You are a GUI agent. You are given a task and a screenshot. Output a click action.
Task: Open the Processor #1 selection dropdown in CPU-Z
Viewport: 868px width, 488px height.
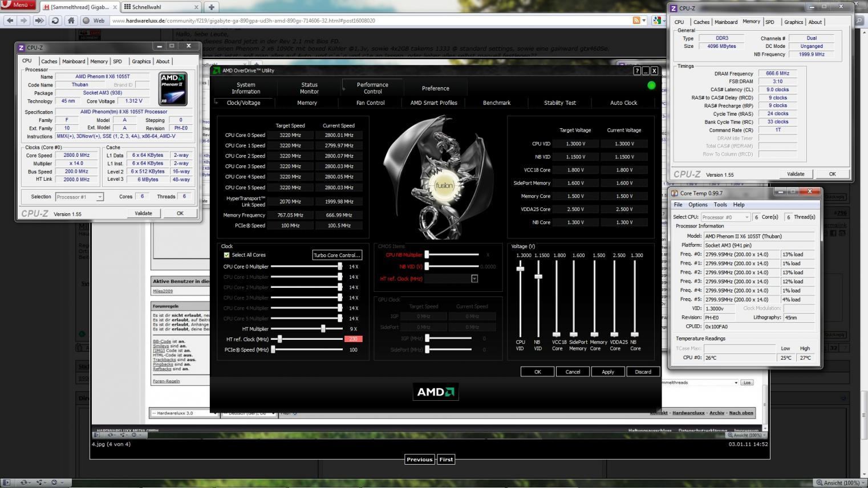click(x=79, y=197)
